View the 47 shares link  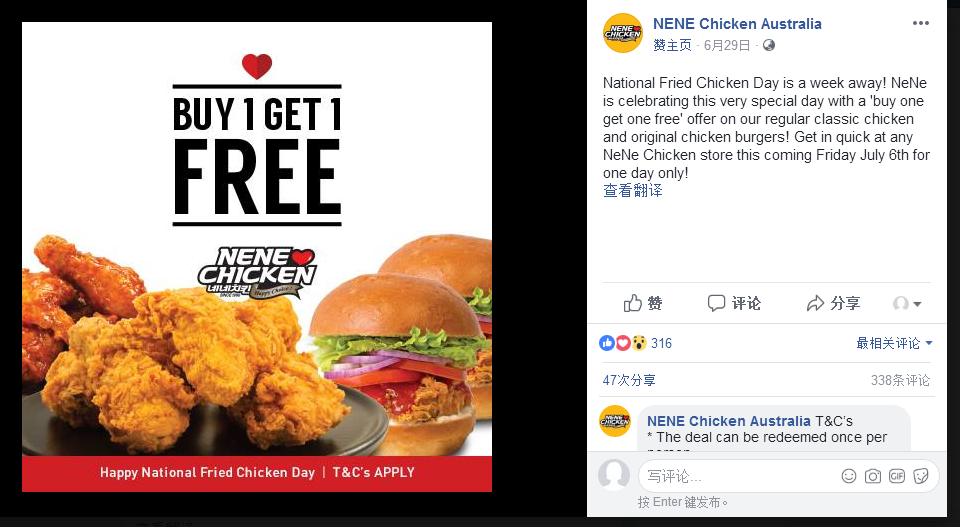click(x=629, y=380)
